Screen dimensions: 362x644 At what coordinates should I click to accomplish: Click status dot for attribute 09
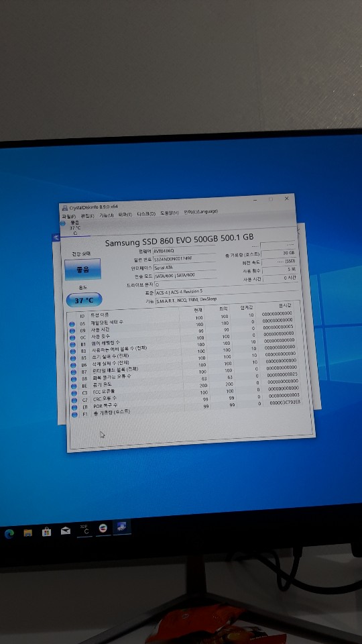click(72, 331)
